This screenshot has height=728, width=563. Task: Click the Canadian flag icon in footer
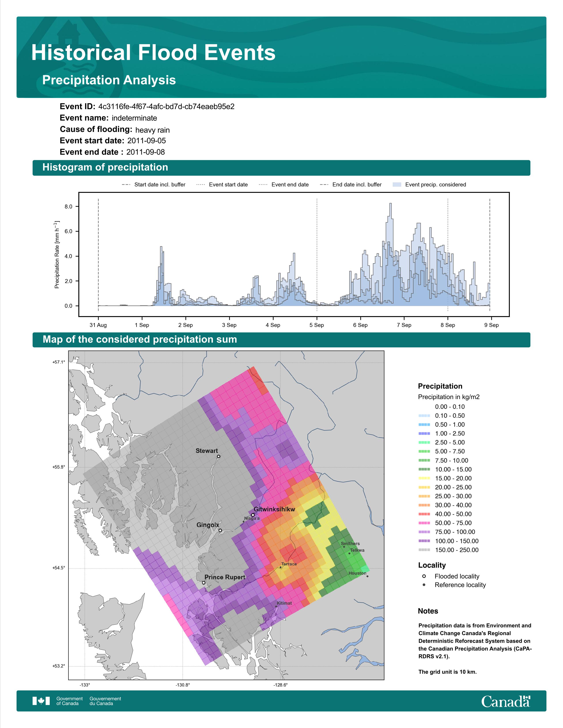[x=41, y=701]
